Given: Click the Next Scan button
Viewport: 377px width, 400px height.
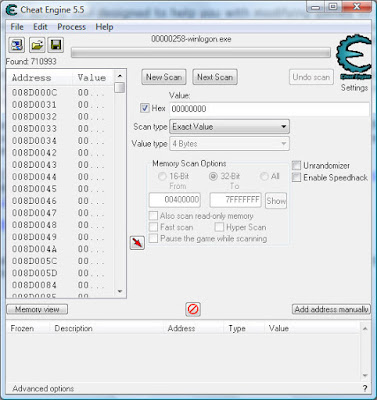Looking at the screenshot, I should 215,77.
